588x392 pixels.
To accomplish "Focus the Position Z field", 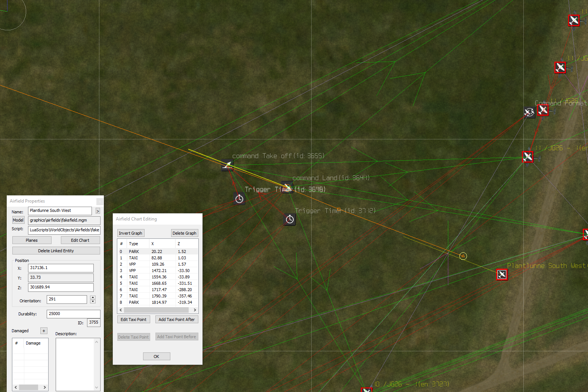I will [x=61, y=287].
